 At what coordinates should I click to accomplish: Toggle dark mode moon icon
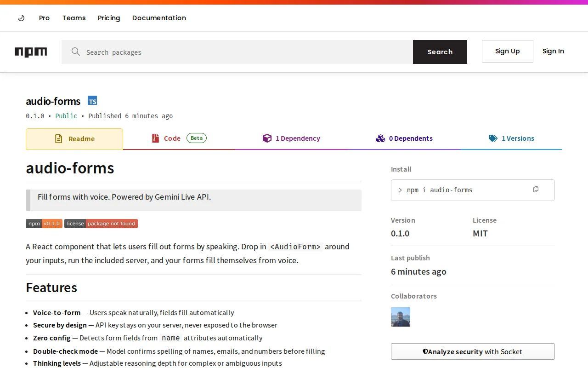[21, 18]
